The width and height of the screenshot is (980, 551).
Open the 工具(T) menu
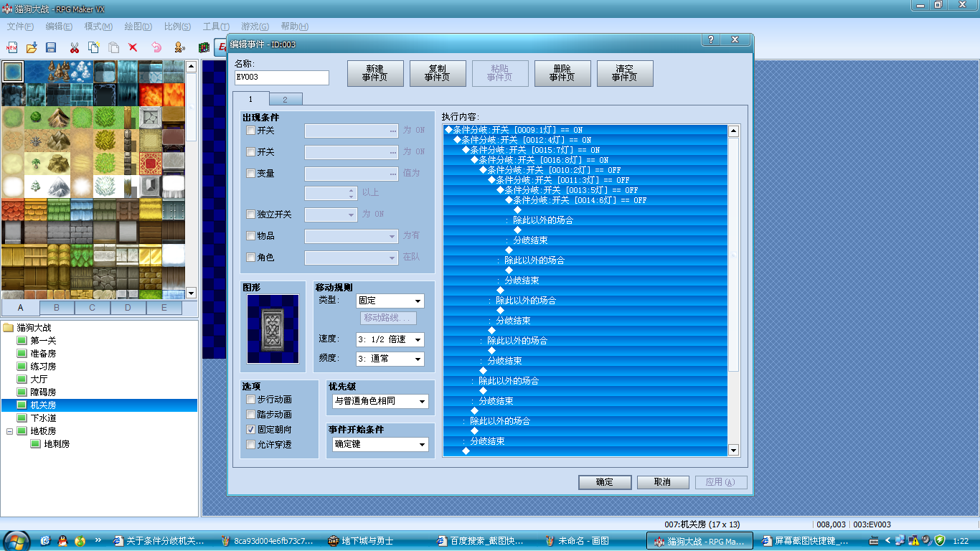click(216, 27)
